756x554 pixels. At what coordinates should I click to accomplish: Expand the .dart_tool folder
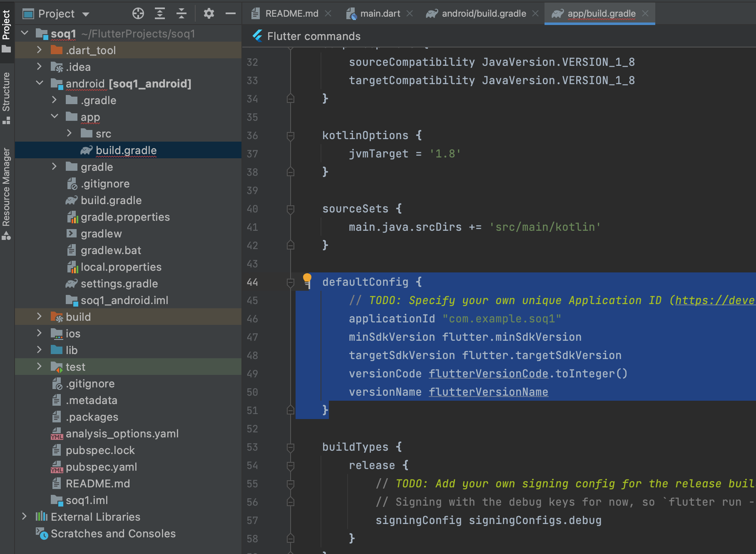pos(39,50)
